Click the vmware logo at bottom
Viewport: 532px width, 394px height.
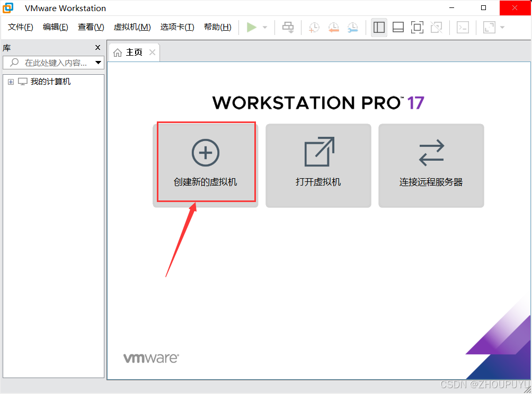click(x=151, y=358)
